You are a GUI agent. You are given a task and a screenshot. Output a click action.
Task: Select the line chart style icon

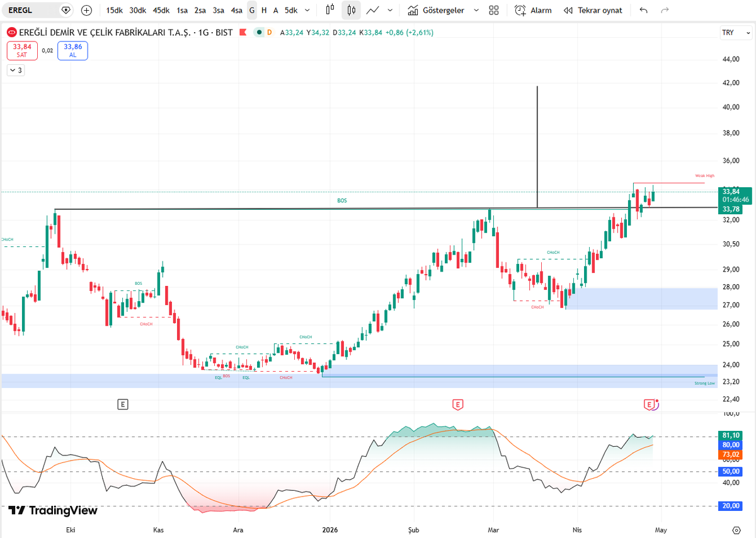click(374, 10)
